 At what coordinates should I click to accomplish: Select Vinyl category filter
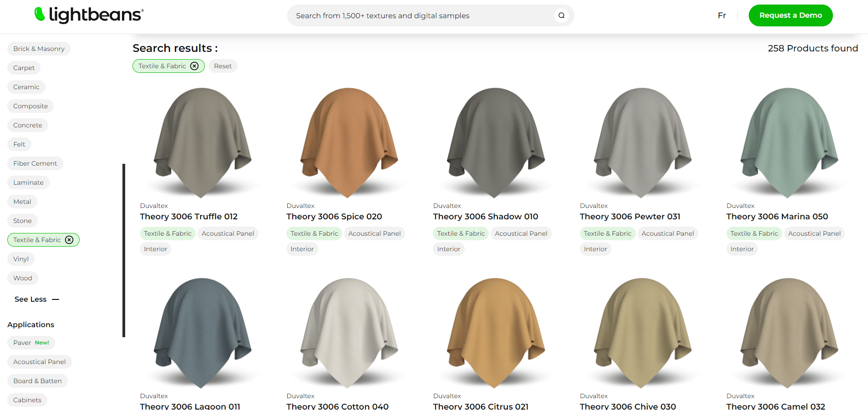[21, 259]
